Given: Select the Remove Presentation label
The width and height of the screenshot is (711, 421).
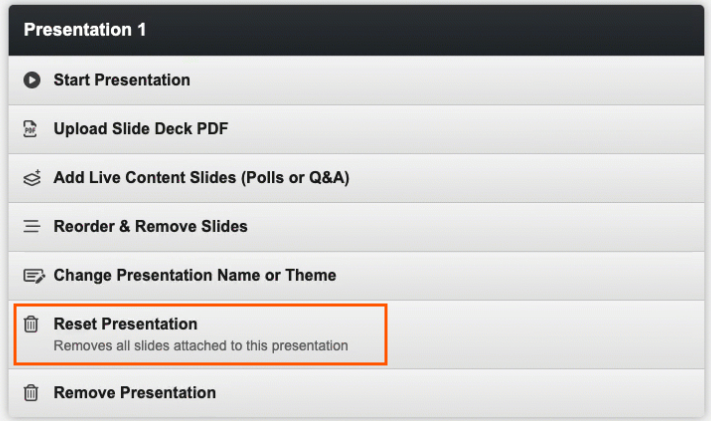Looking at the screenshot, I should pos(134,393).
